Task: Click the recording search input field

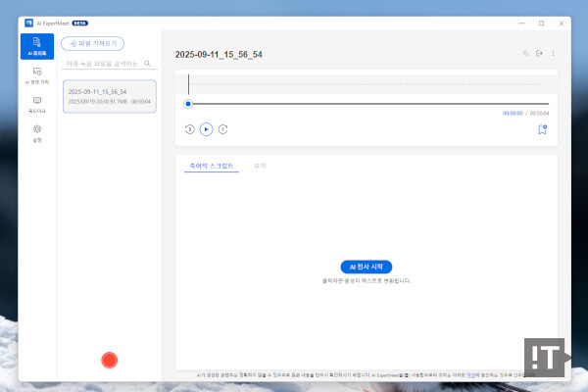Action: coord(102,64)
